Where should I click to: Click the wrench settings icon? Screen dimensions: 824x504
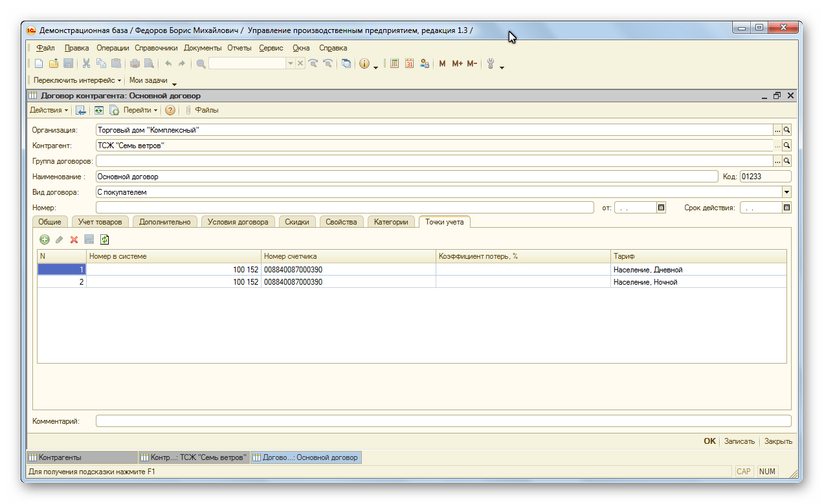point(491,63)
